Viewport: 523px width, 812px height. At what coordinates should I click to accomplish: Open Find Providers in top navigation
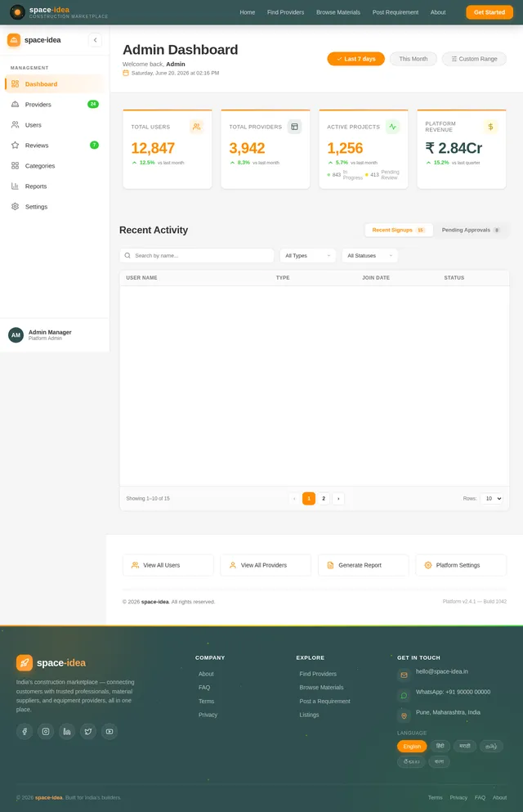click(285, 12)
